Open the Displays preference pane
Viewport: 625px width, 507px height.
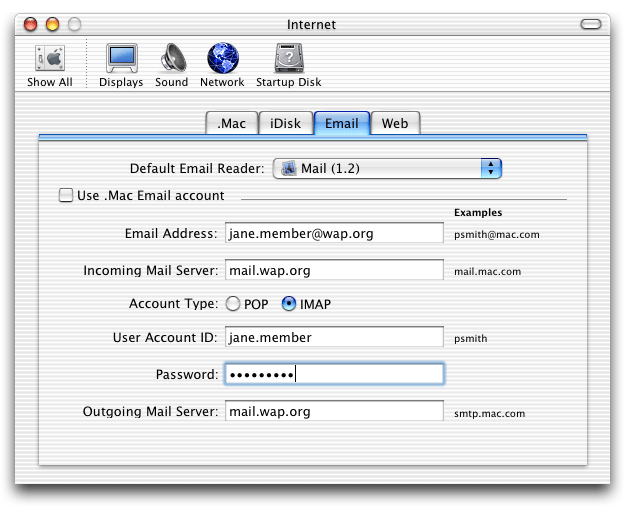click(121, 65)
